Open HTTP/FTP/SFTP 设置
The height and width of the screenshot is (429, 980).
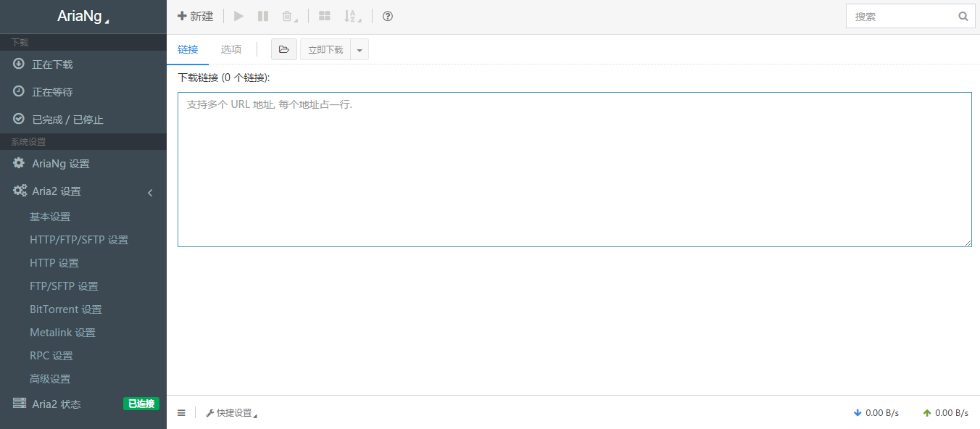click(79, 240)
